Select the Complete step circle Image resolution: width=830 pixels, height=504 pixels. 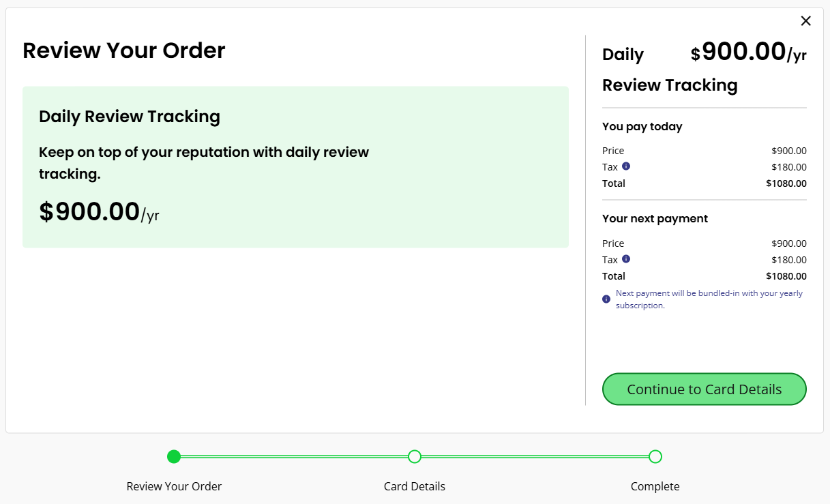(655, 456)
